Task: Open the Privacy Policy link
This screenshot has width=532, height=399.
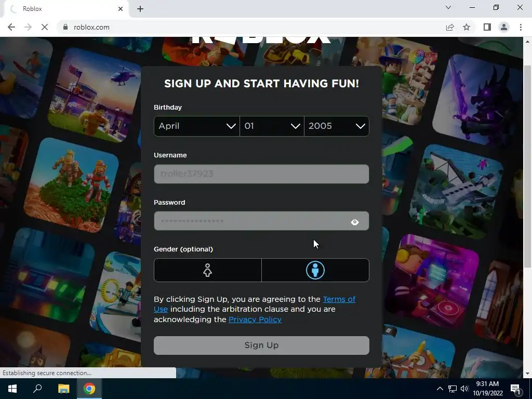Action: click(255, 320)
